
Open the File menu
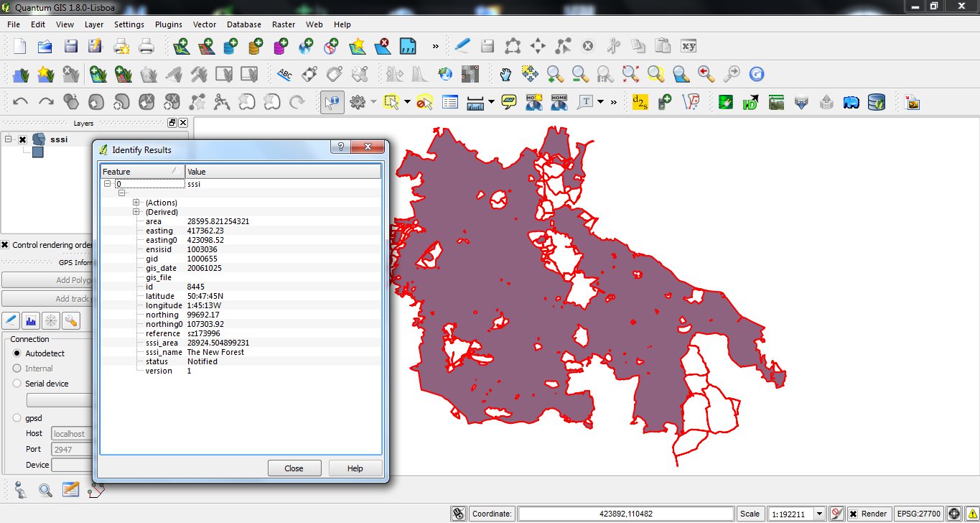[x=14, y=24]
